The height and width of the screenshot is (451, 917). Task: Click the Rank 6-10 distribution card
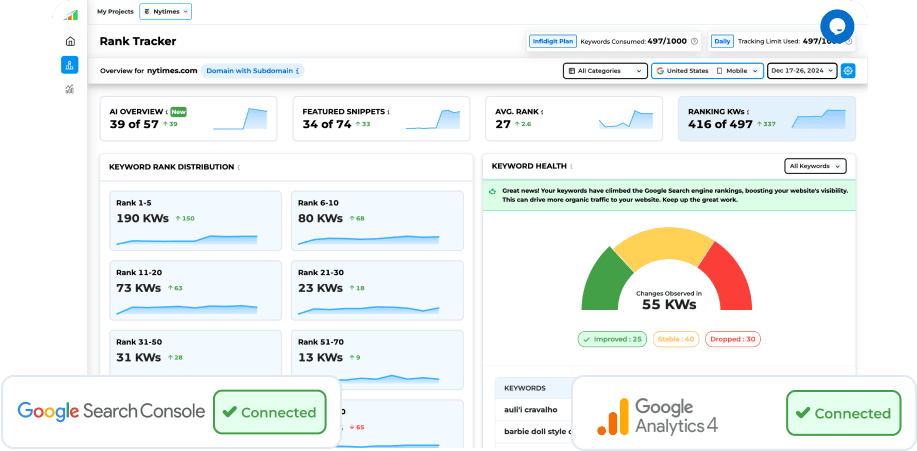coord(377,221)
